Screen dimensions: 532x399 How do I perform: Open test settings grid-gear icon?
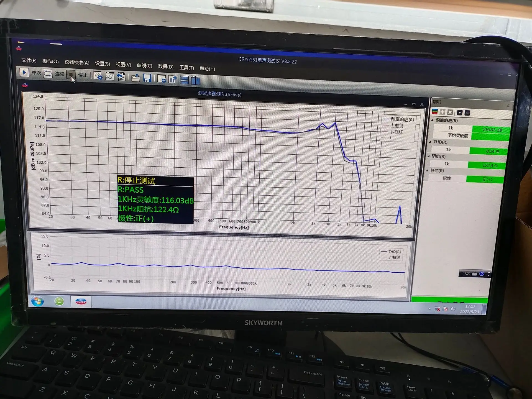pyautogui.click(x=98, y=76)
